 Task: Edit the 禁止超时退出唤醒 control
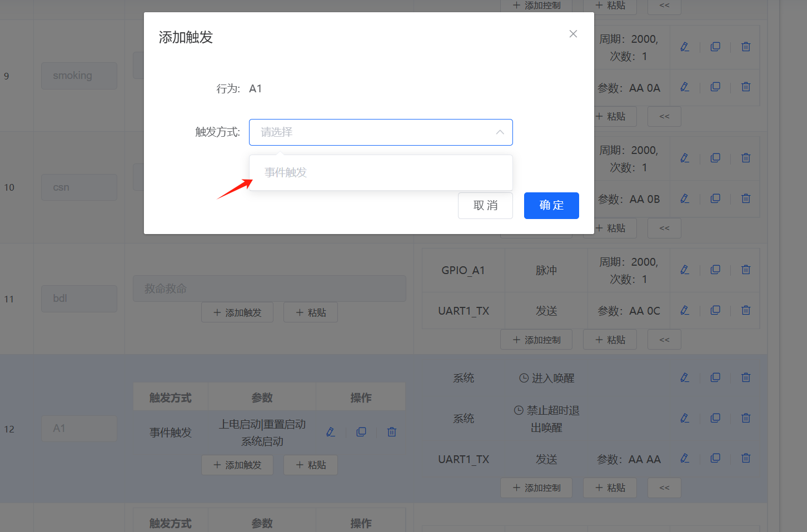click(x=684, y=417)
